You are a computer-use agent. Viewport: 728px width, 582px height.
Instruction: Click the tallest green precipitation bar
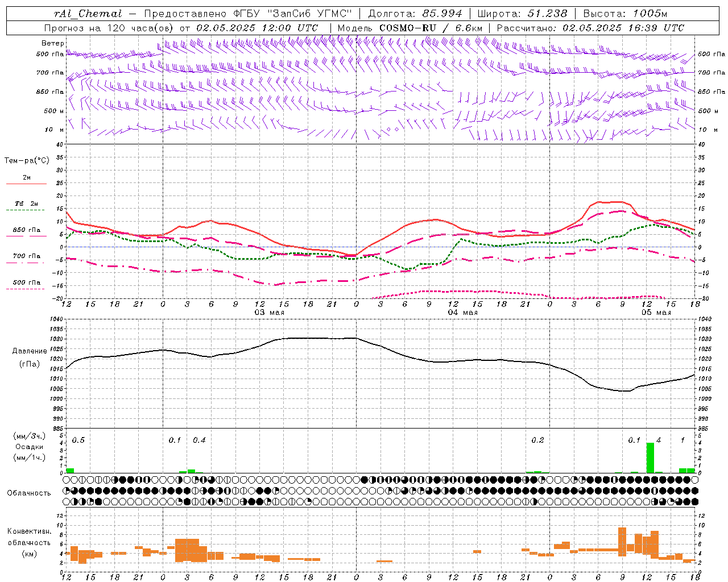[x=650, y=458]
